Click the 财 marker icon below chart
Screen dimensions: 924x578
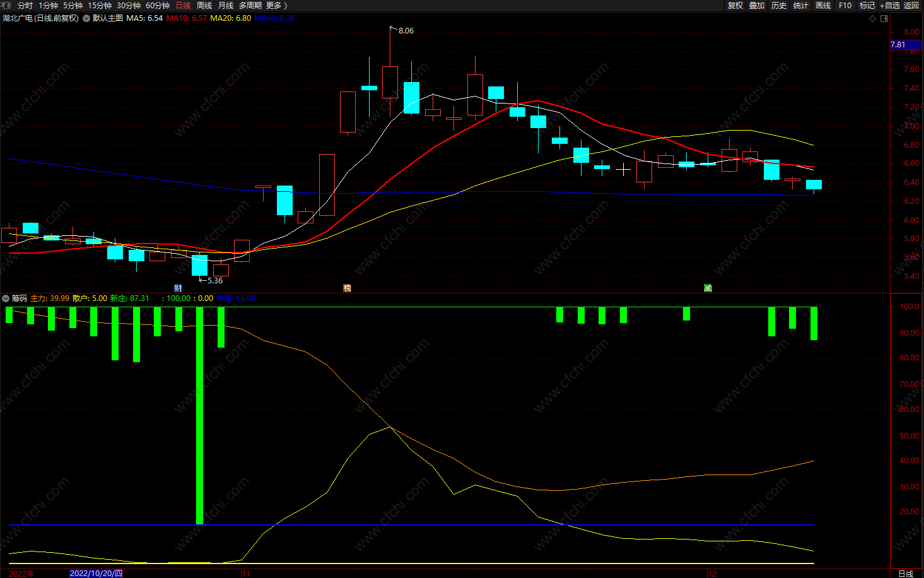178,288
